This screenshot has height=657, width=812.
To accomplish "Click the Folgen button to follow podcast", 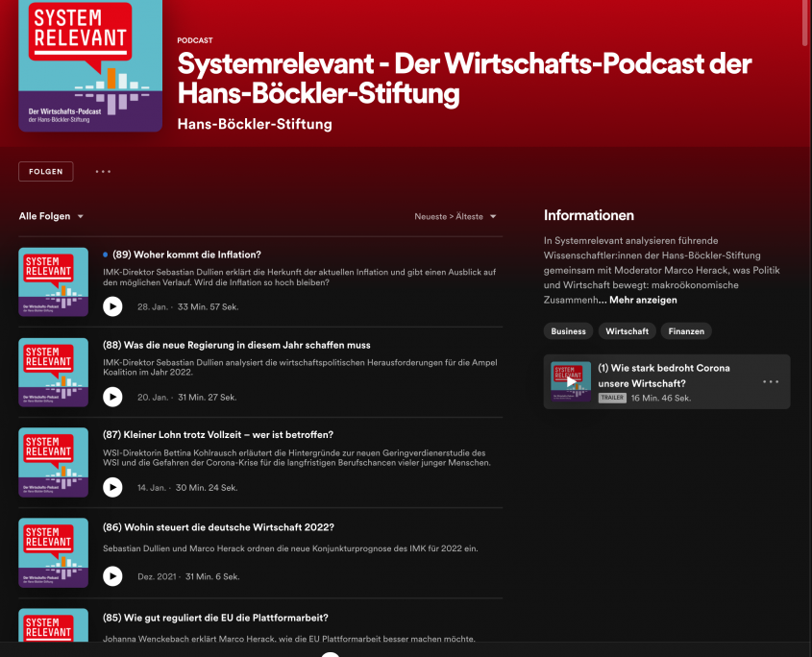I will tap(46, 171).
